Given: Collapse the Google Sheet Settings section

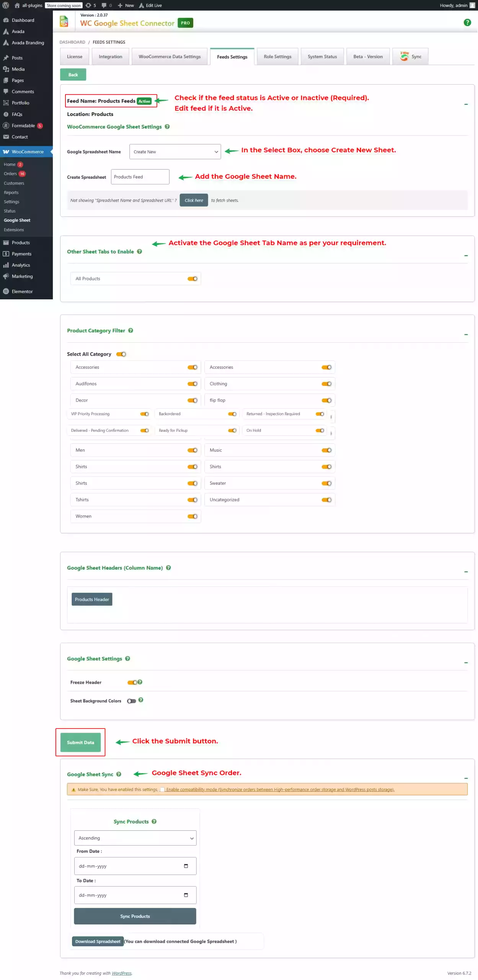Looking at the screenshot, I should pos(466,662).
